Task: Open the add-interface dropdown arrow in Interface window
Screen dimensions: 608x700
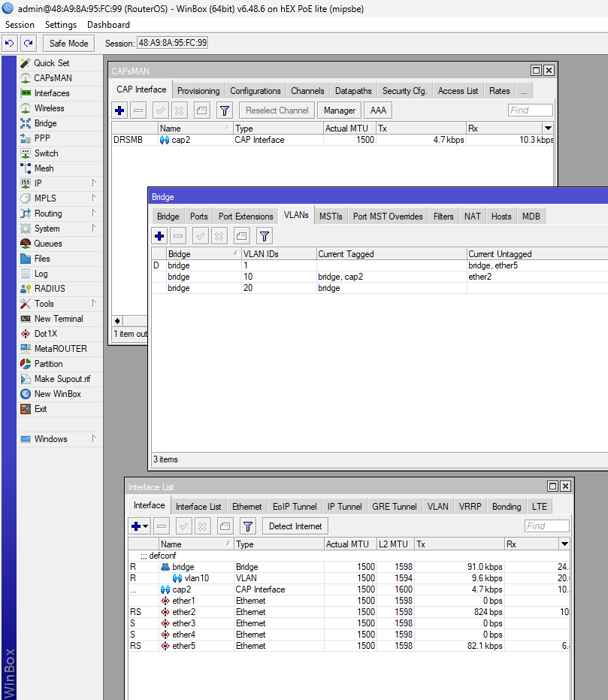Action: click(x=144, y=526)
